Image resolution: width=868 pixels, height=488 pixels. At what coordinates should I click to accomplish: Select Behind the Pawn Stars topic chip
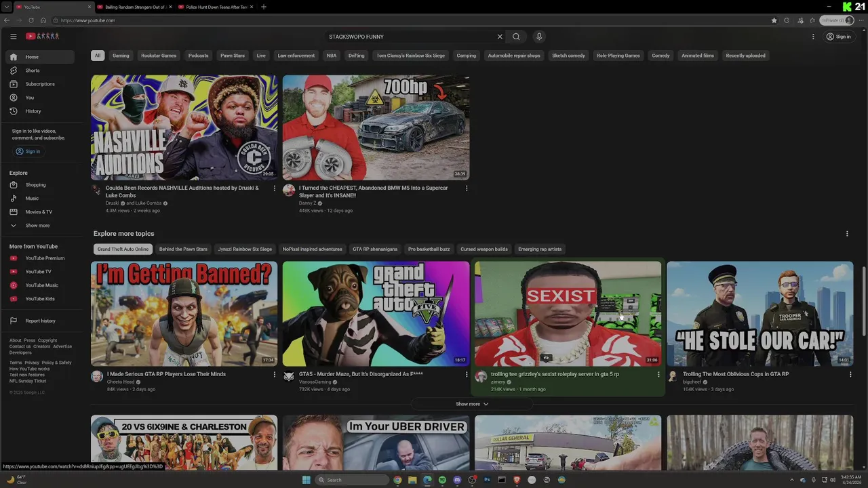click(x=183, y=249)
